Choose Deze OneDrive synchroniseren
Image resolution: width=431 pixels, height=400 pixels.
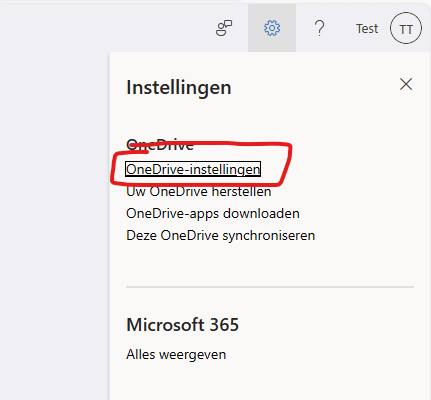tap(221, 236)
